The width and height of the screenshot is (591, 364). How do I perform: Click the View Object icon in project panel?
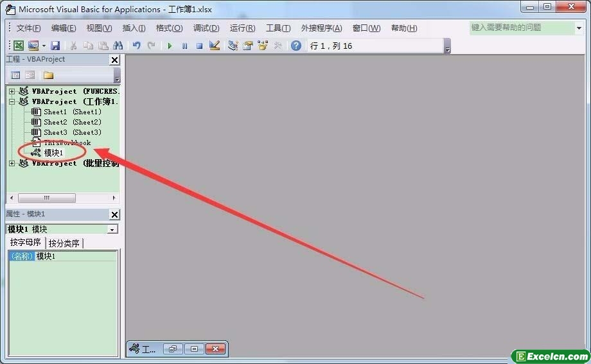coord(30,75)
